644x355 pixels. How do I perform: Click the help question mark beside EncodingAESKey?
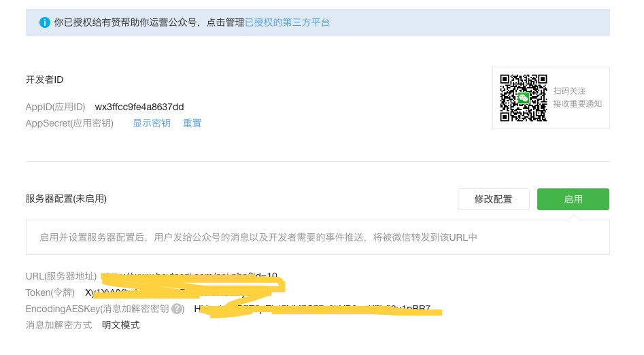click(x=177, y=309)
